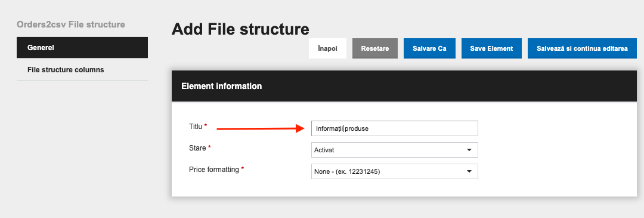Focus the Titlu input field

[395, 128]
